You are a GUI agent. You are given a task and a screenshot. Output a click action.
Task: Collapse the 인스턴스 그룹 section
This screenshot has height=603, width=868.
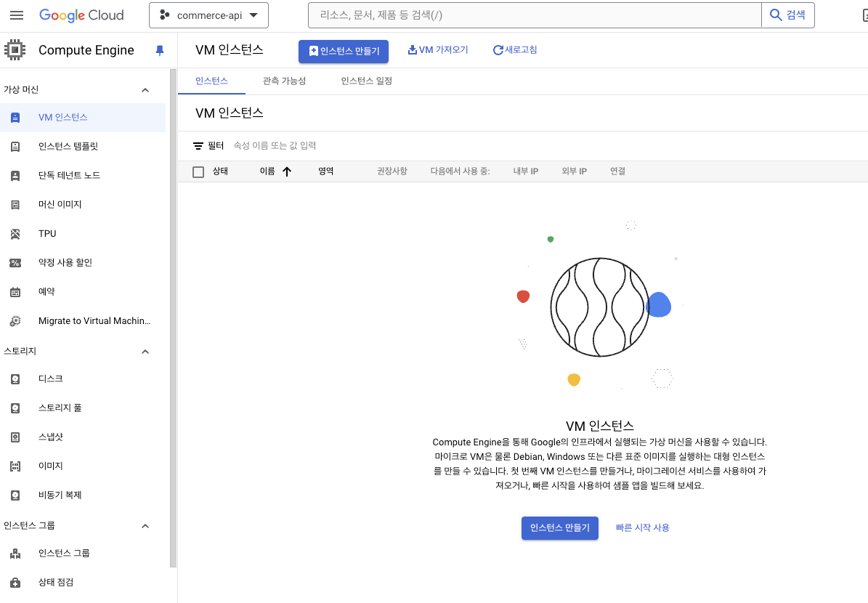point(145,525)
